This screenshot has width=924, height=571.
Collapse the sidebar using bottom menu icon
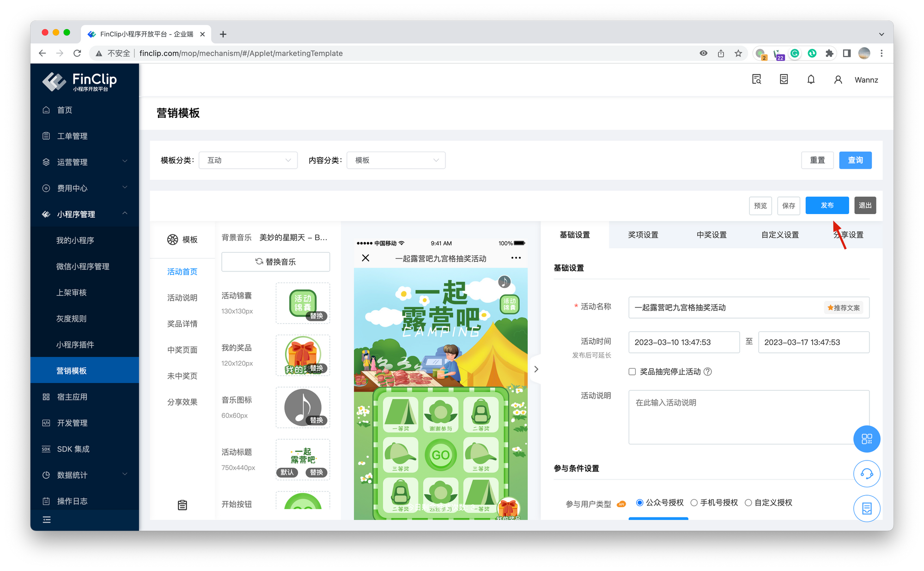47,520
